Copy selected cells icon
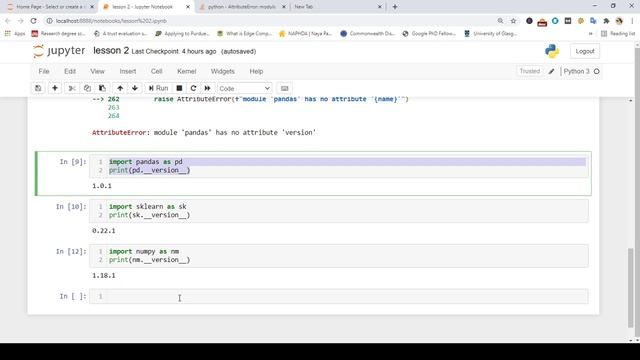 coord(87,88)
